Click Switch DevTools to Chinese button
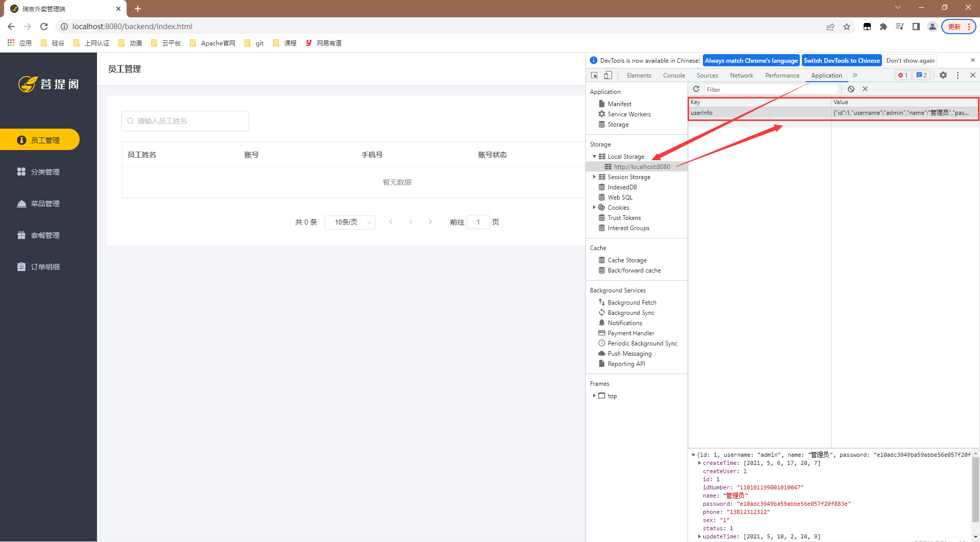The height and width of the screenshot is (542, 980). 842,60
